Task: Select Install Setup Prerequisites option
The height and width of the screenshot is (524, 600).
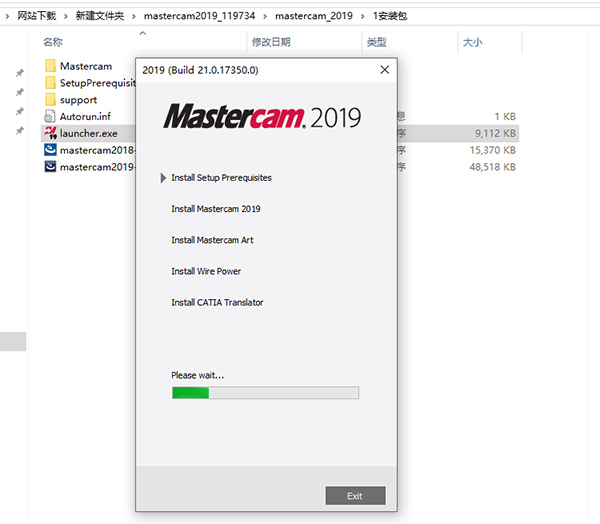Action: 221,178
